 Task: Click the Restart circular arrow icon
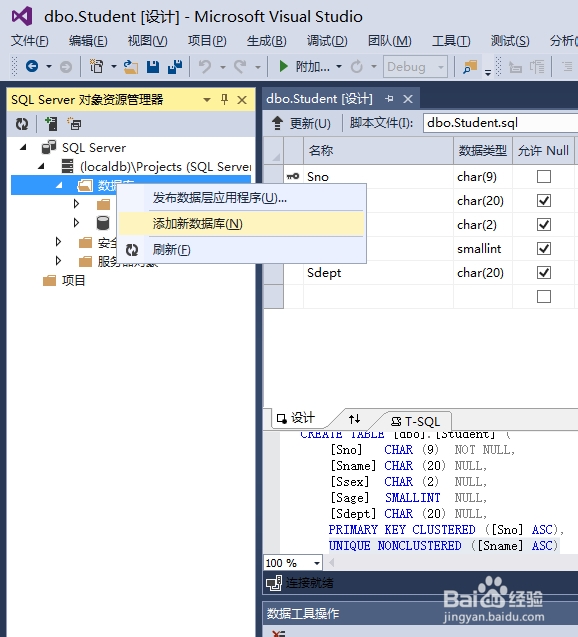[357, 66]
